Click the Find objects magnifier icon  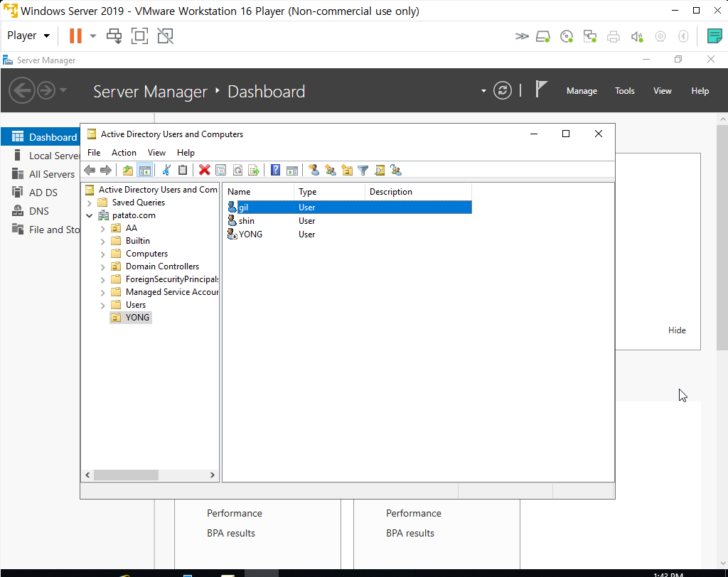380,171
